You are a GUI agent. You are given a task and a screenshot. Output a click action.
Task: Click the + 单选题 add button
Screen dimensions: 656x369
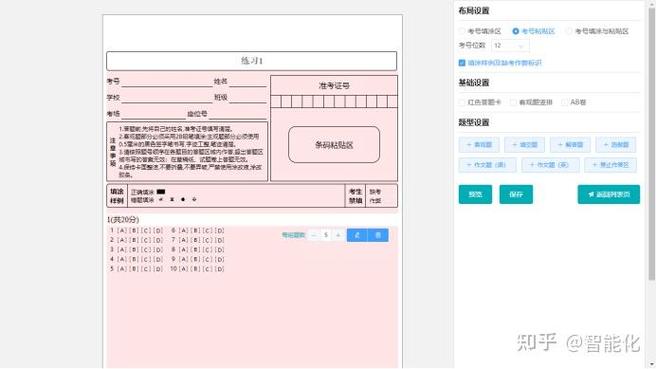tap(479, 145)
